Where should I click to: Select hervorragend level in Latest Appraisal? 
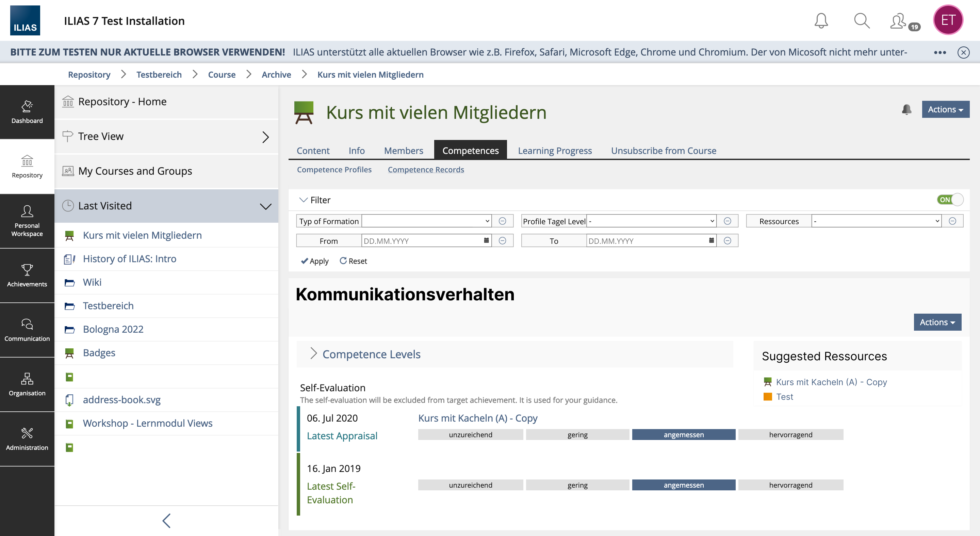click(x=790, y=435)
